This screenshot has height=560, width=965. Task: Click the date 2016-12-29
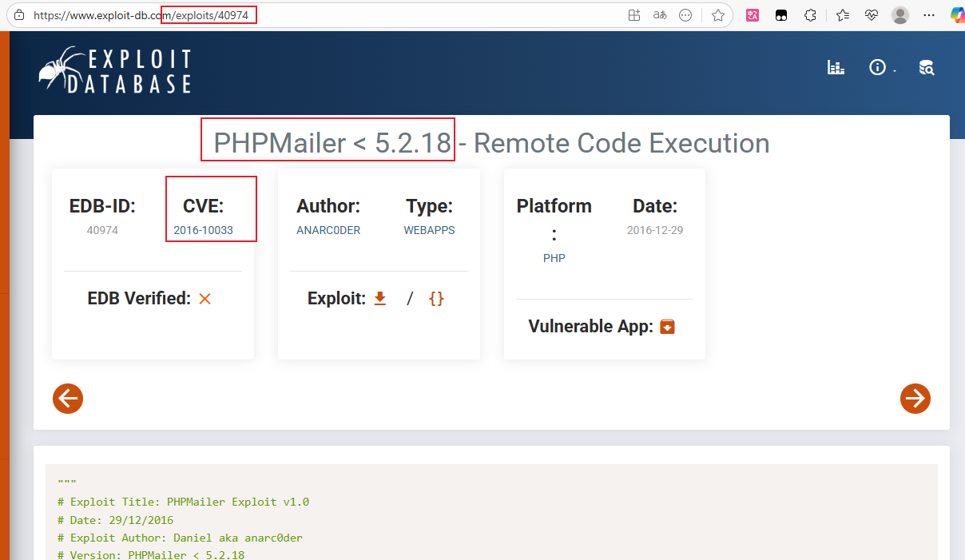click(655, 230)
